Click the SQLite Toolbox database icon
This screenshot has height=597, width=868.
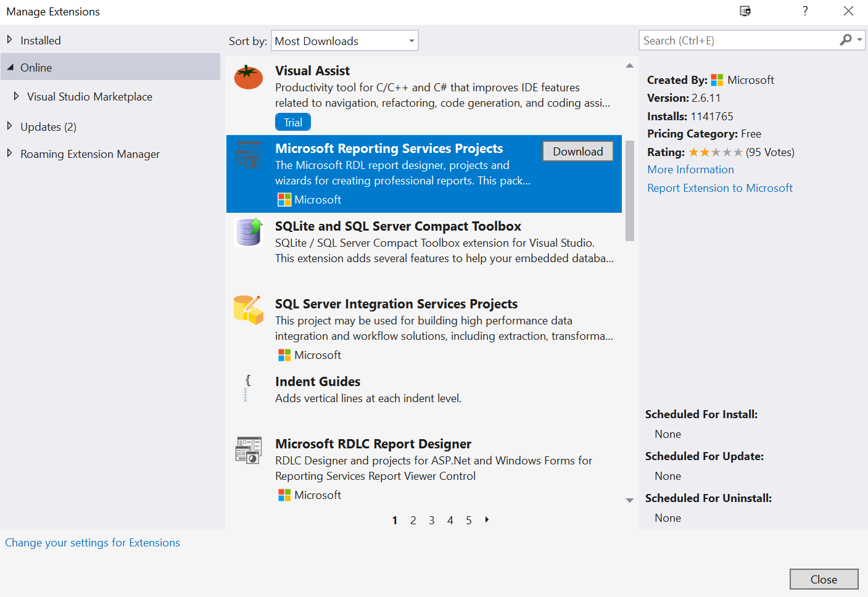pos(249,233)
